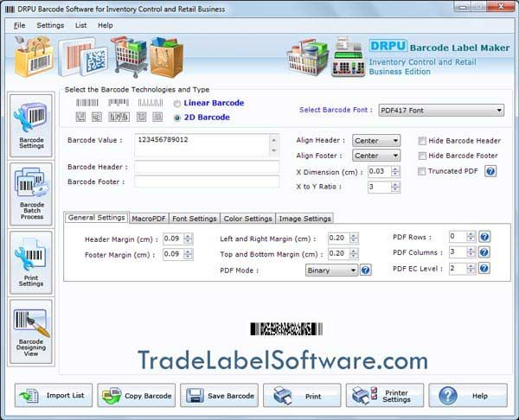Click first 2D barcode sample icon
Image resolution: width=519 pixels, height=420 pixels.
pos(80,117)
